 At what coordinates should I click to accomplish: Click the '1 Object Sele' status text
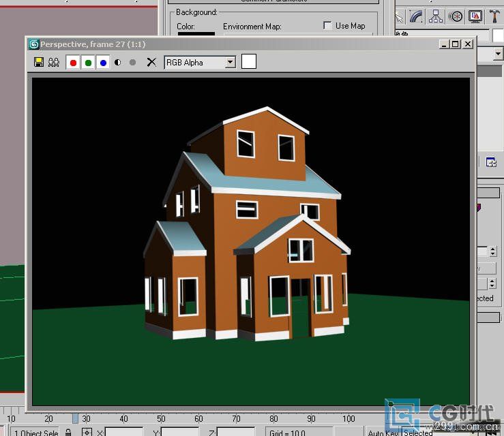(x=36, y=432)
